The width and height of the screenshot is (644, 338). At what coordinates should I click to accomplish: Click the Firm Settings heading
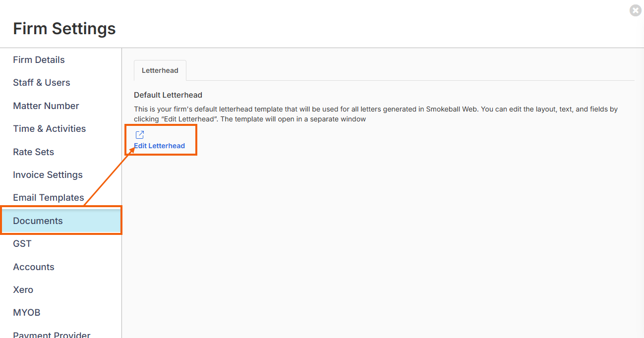[x=64, y=29]
